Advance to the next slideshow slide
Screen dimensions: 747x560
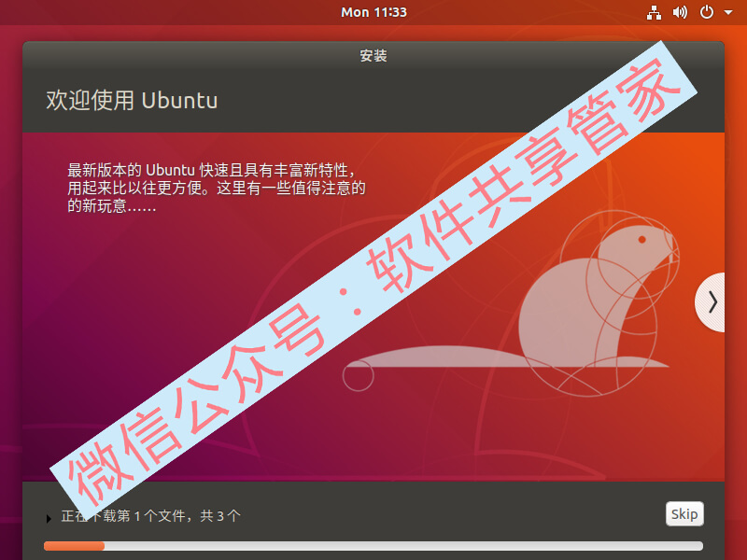point(711,301)
